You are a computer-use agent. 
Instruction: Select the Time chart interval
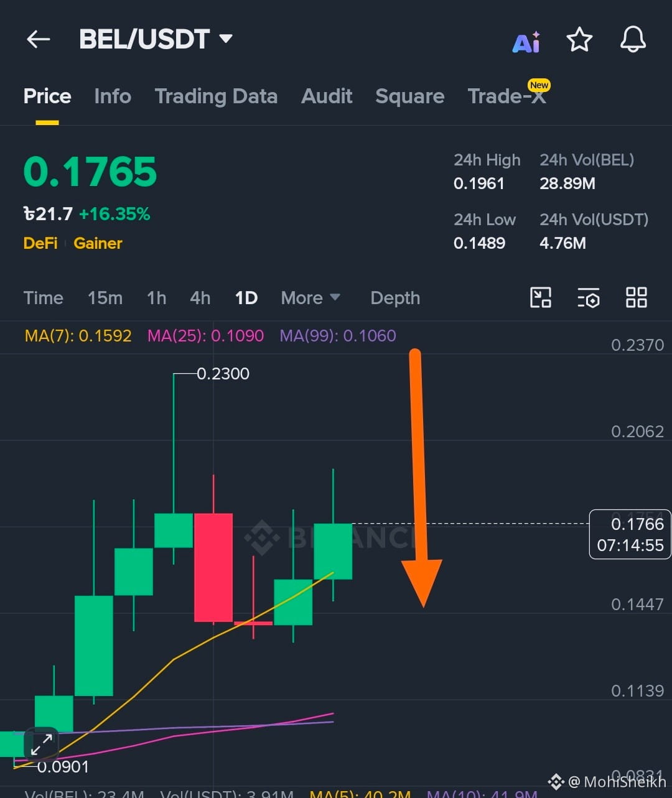[44, 298]
